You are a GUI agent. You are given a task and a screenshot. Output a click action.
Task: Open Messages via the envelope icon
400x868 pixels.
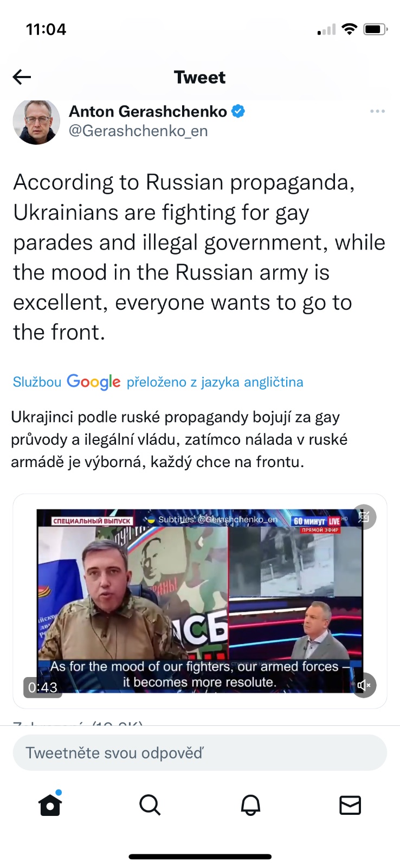click(350, 805)
